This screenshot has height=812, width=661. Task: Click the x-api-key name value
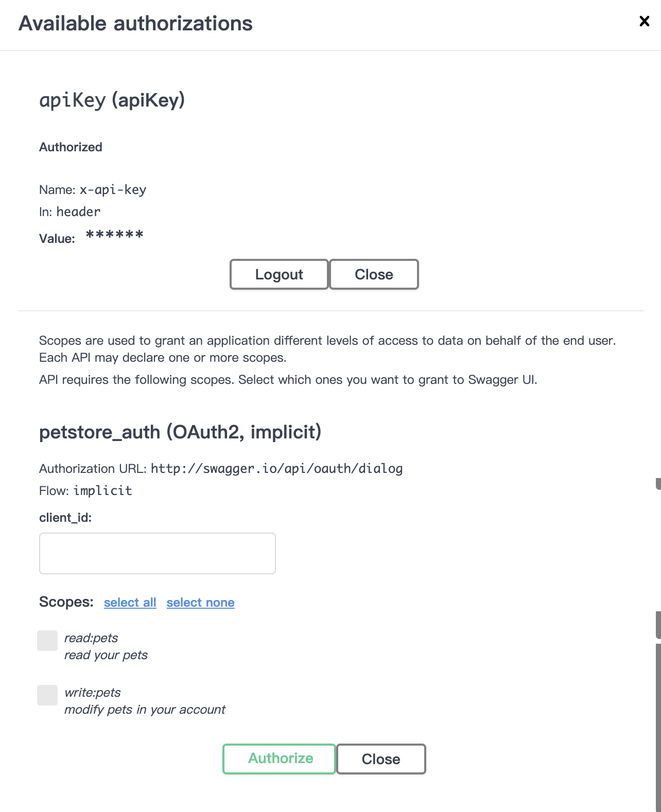pos(113,190)
